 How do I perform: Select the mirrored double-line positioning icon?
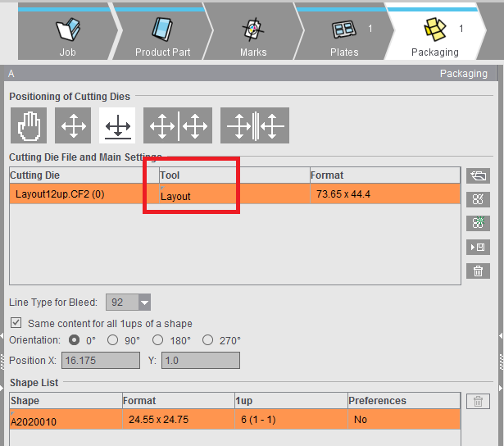click(254, 125)
